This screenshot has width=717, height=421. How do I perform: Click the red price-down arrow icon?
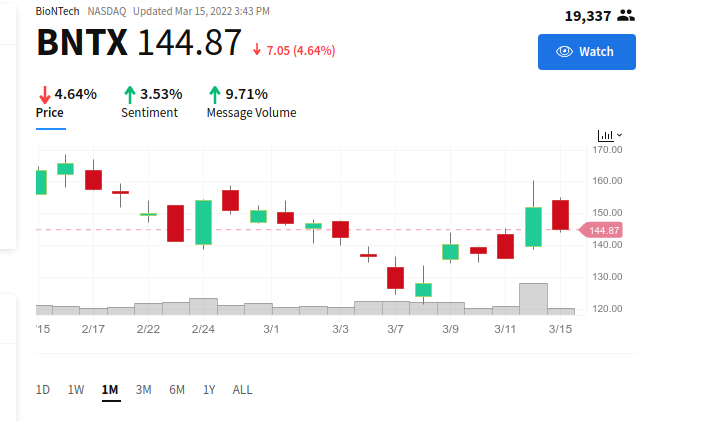click(x=44, y=95)
